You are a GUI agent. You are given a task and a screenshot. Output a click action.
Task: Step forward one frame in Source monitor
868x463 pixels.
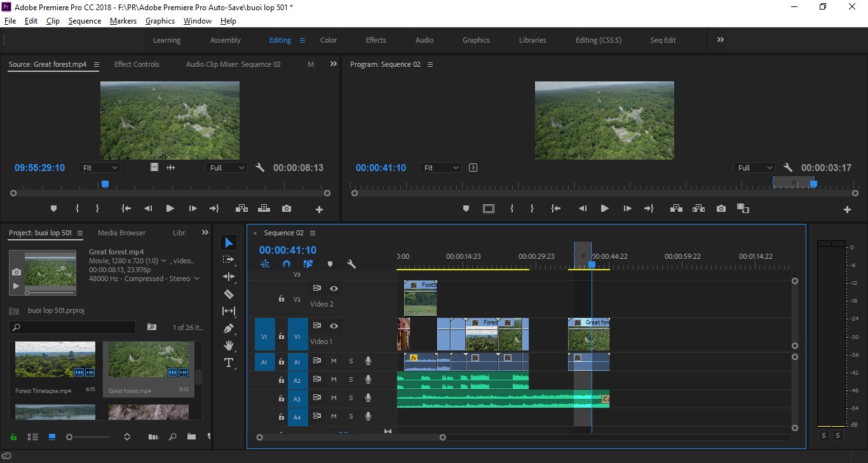193,209
